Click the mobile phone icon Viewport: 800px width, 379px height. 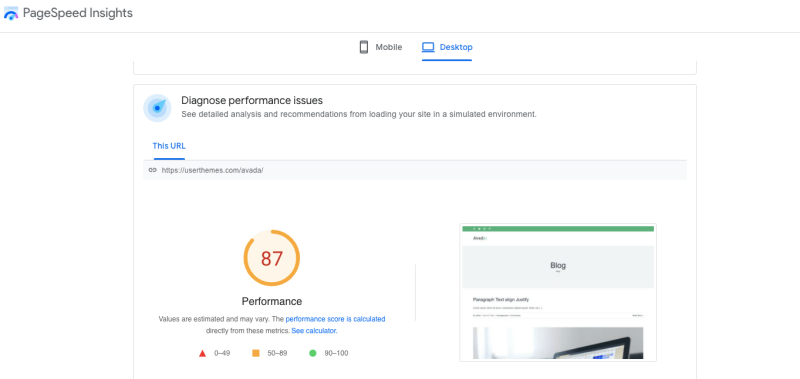click(364, 47)
